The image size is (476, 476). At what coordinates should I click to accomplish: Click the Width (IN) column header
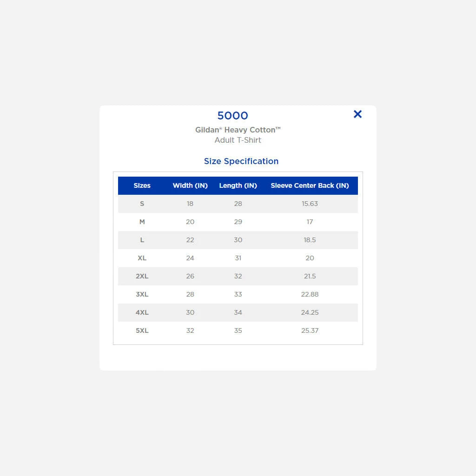(190, 185)
